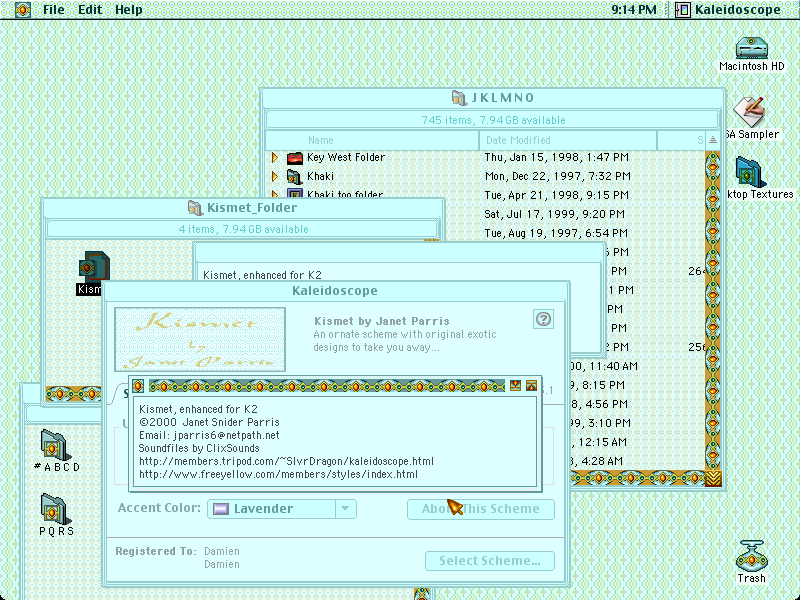
Task: Click the Soundfiles by ClixSounds line
Action: point(199,448)
